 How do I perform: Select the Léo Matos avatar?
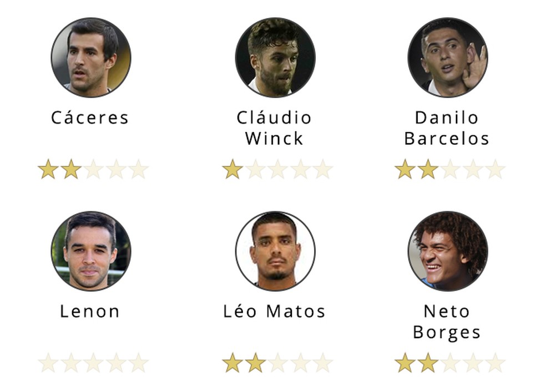click(x=275, y=251)
